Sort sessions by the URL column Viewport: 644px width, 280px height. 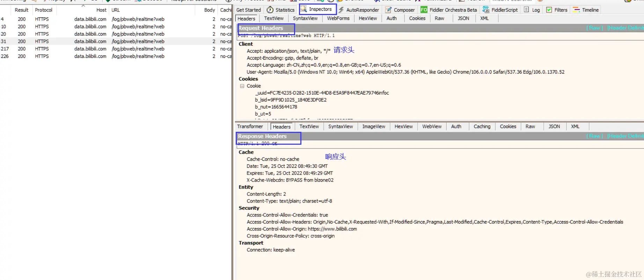(152, 10)
